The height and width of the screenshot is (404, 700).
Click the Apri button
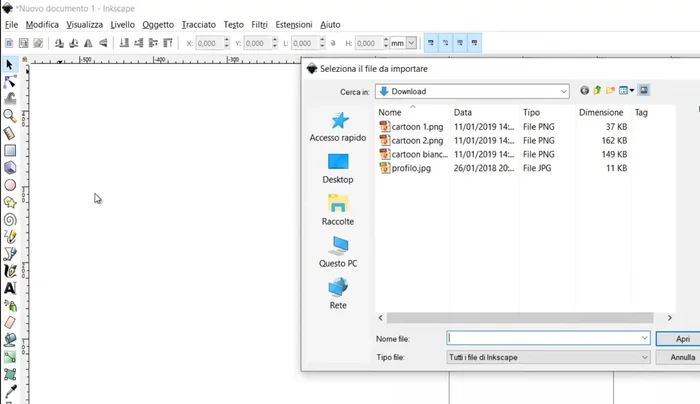coord(679,339)
